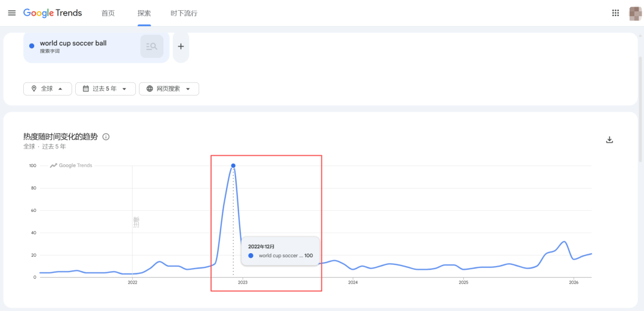Open the Google apps grid
Image resolution: width=644 pixels, height=311 pixels.
(x=615, y=13)
